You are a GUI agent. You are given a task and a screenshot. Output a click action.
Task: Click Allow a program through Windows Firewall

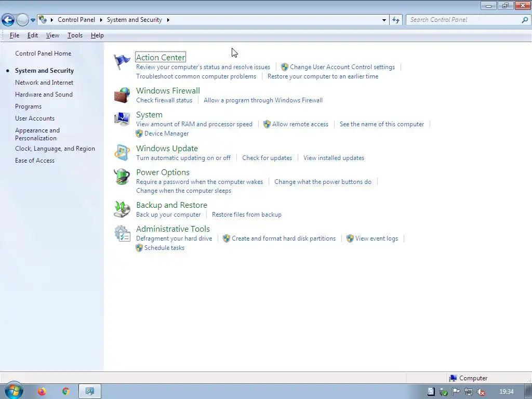point(263,100)
